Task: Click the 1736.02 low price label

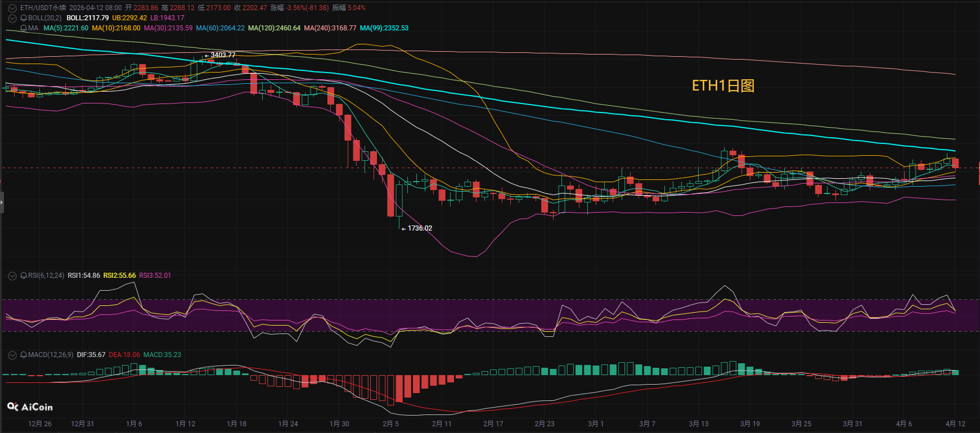Action: [420, 228]
